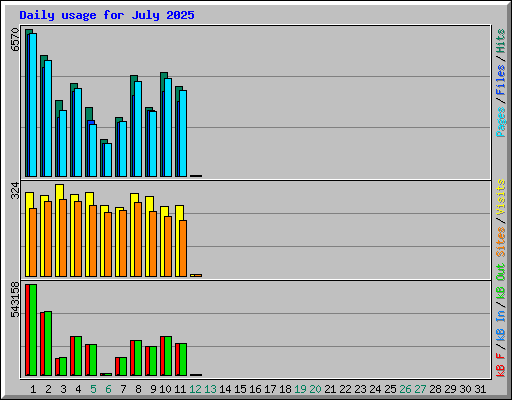Click day label 16 on the x-axis
This screenshot has width=512, height=400.
(255, 389)
